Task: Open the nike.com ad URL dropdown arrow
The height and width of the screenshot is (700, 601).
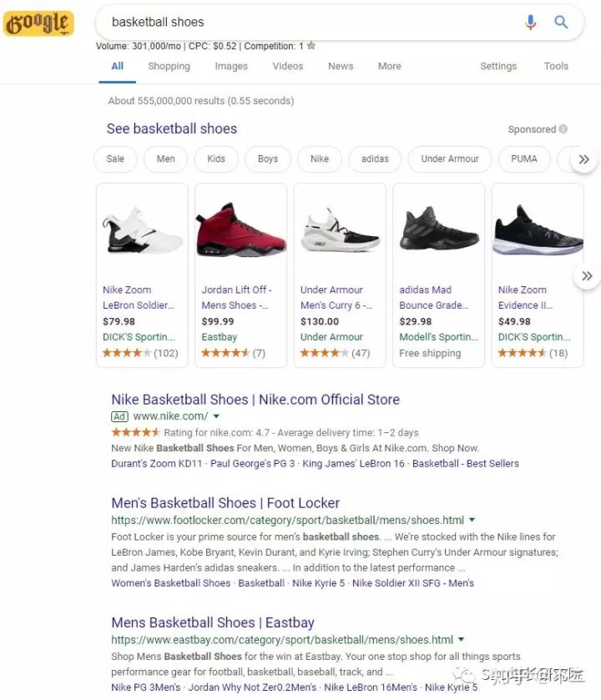Action: tap(216, 415)
